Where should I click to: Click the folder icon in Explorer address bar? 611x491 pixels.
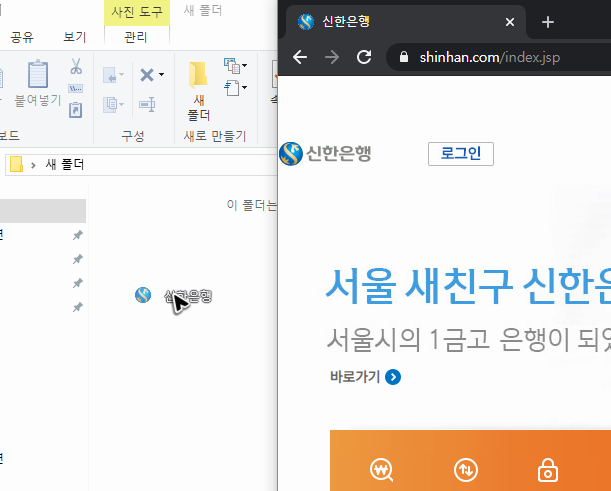(x=16, y=164)
